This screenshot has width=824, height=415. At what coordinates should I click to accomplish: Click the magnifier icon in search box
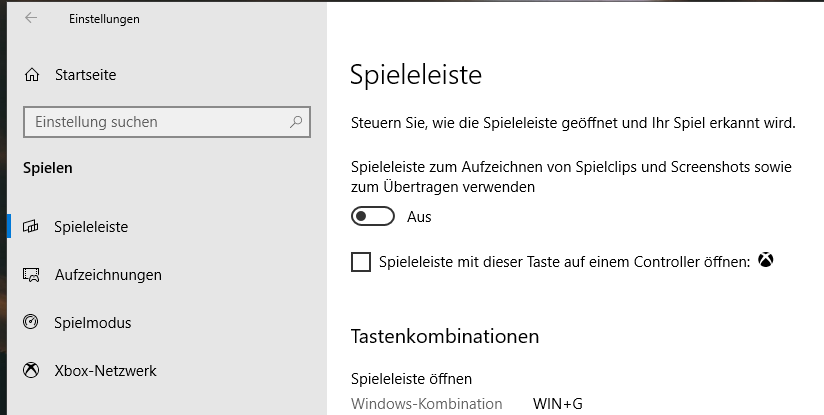click(296, 122)
